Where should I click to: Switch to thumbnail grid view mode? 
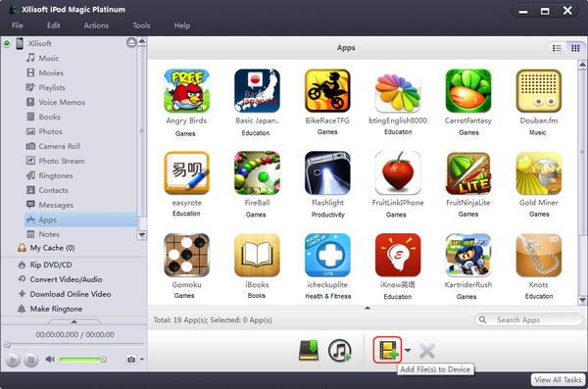point(575,48)
